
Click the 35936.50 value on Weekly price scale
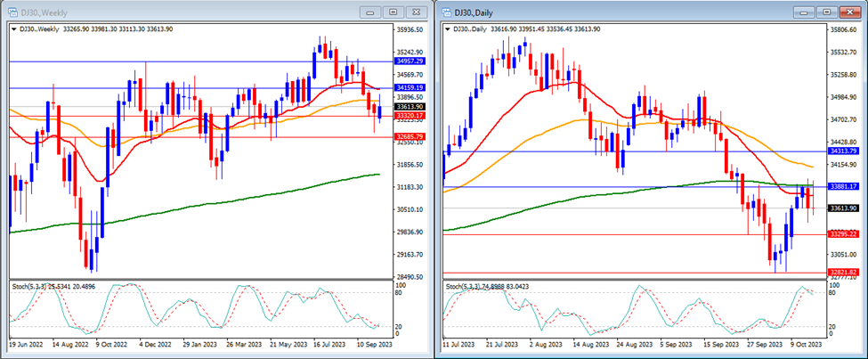coord(410,30)
